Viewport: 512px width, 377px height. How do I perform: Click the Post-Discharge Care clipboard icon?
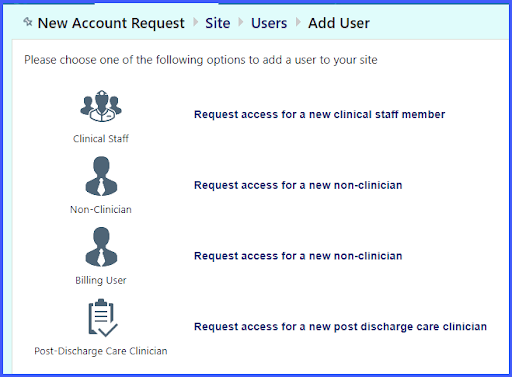pos(103,318)
